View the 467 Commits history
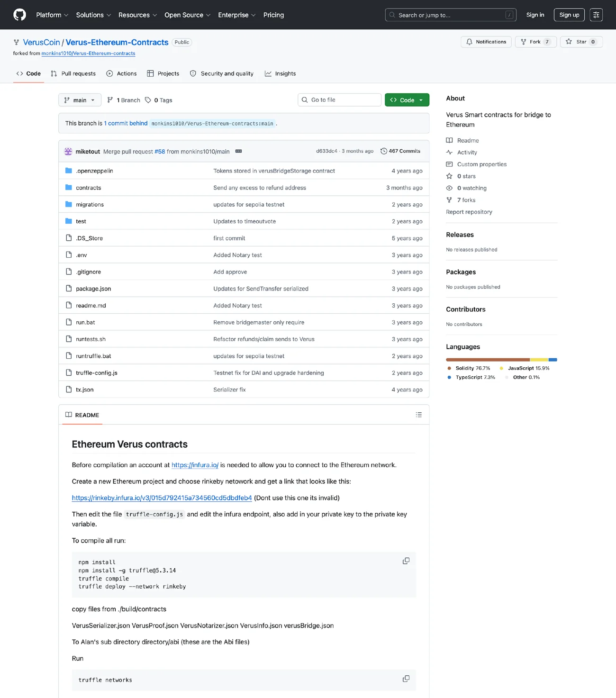 400,151
